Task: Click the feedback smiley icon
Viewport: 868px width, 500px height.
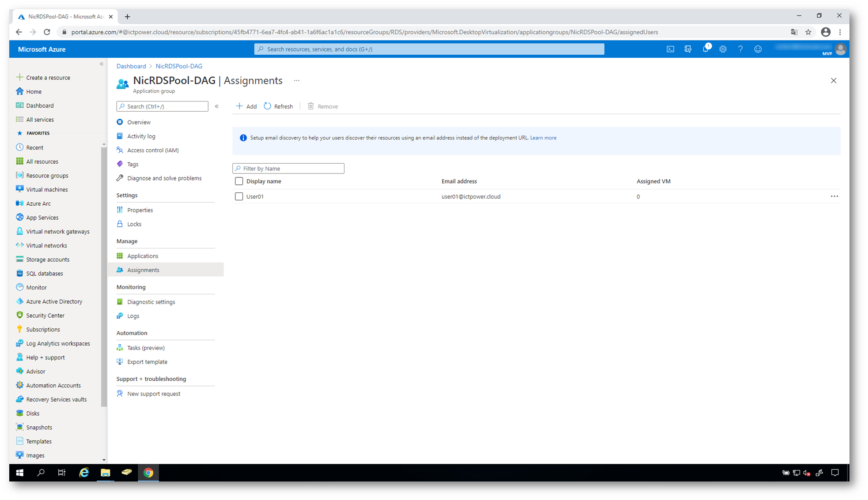Action: click(x=758, y=49)
